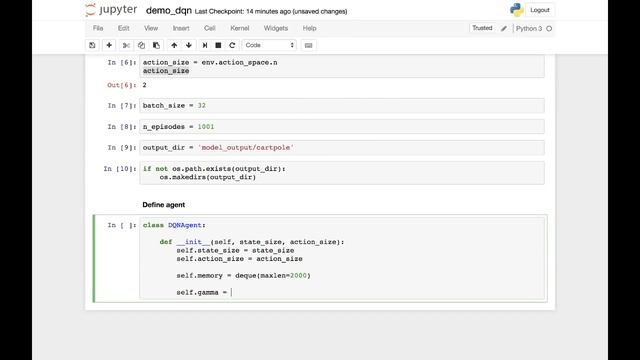Save and checkpoint the notebook

pos(92,45)
